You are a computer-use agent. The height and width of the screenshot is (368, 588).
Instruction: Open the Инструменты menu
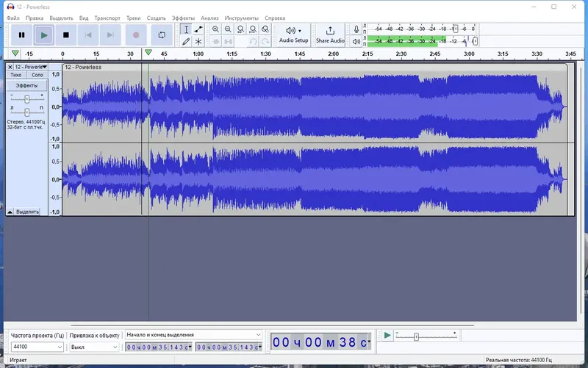242,18
